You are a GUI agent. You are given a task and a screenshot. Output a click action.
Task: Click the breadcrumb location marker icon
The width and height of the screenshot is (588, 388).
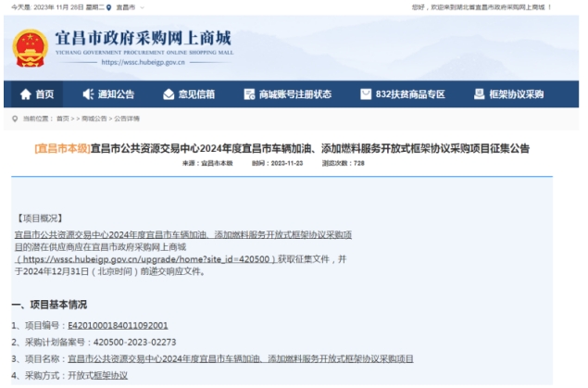[15, 119]
